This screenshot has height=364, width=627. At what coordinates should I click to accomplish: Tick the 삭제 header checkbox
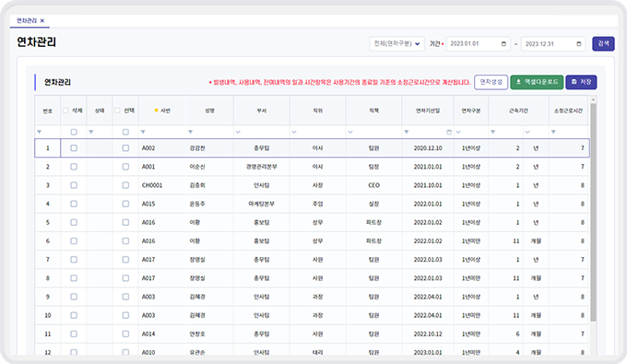65,111
